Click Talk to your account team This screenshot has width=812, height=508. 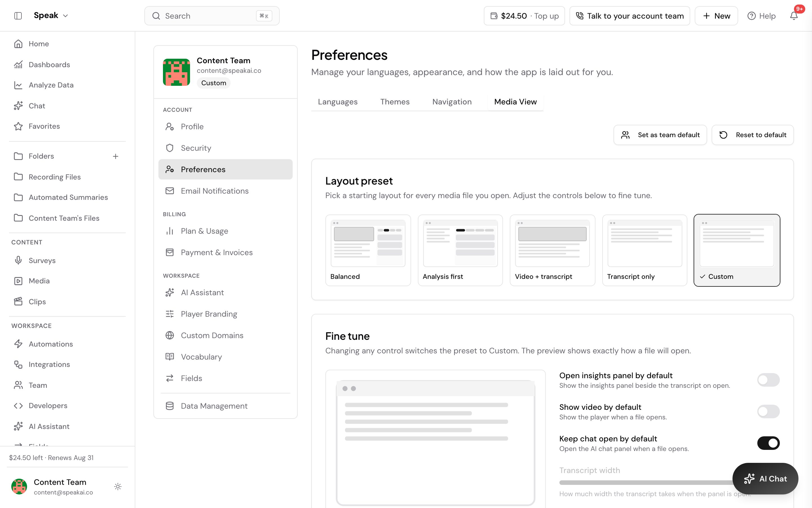coord(630,16)
